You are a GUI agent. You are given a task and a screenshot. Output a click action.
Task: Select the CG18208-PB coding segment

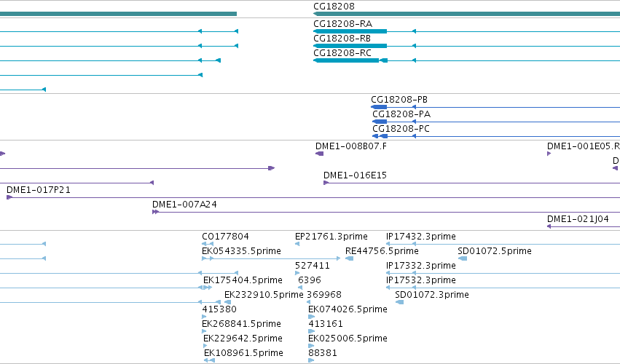click(379, 107)
